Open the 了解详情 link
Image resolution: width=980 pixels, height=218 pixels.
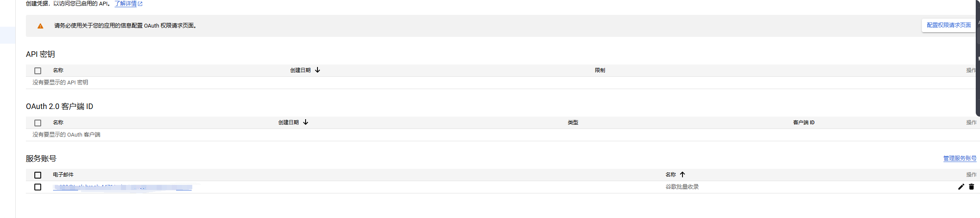pos(126,4)
